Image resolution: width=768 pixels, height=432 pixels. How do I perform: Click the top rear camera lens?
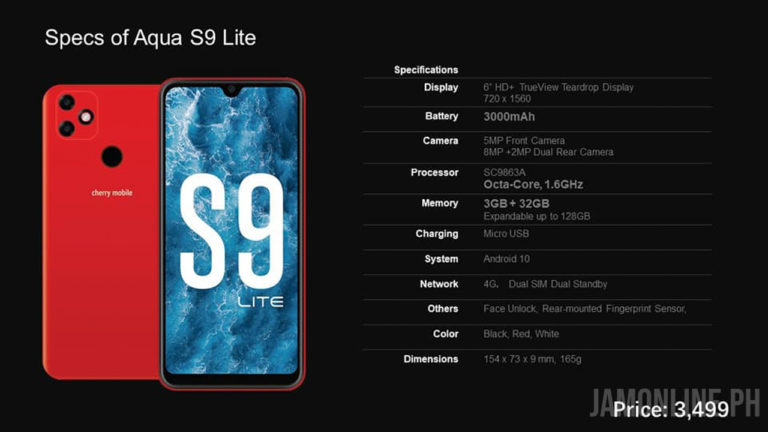(x=67, y=102)
